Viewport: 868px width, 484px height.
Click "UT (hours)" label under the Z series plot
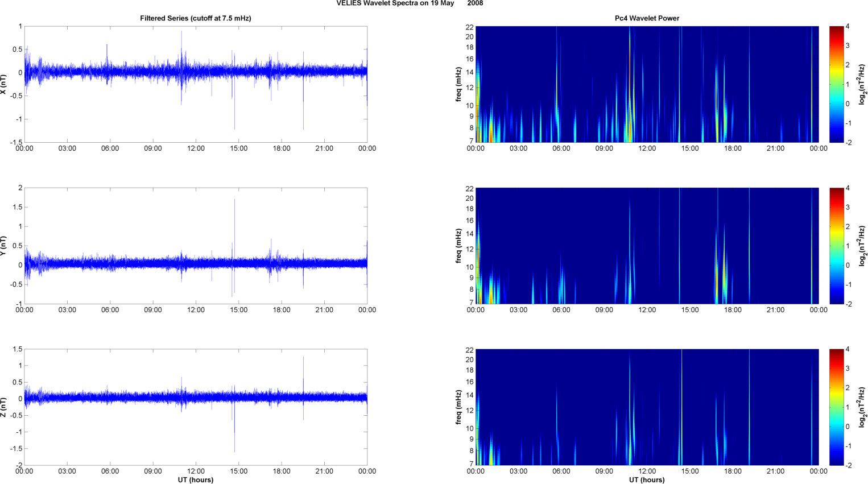click(196, 480)
